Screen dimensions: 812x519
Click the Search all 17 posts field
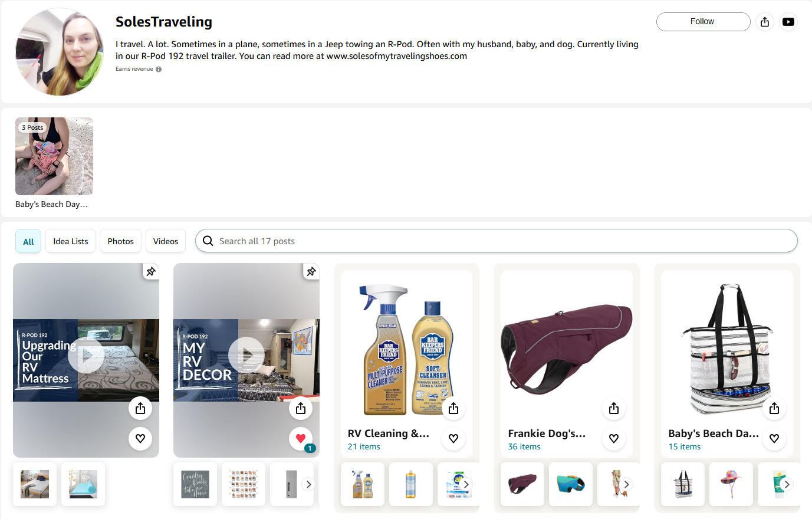click(x=496, y=241)
